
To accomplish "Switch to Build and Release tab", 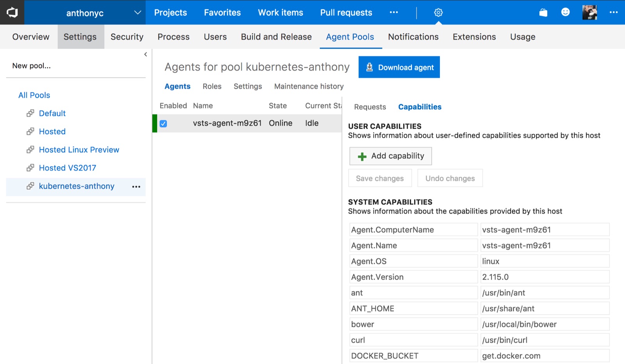I will point(276,37).
